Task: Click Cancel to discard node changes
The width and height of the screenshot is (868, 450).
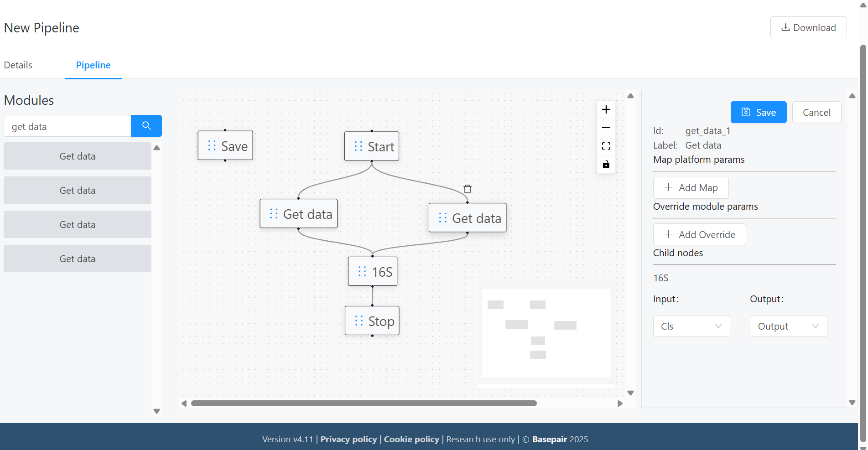Action: coord(816,112)
